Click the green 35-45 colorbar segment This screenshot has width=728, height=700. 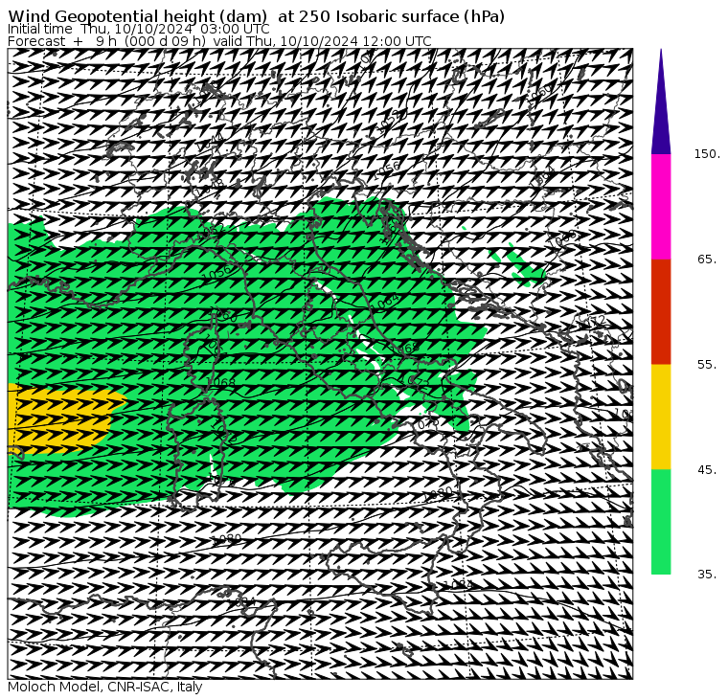661,522
